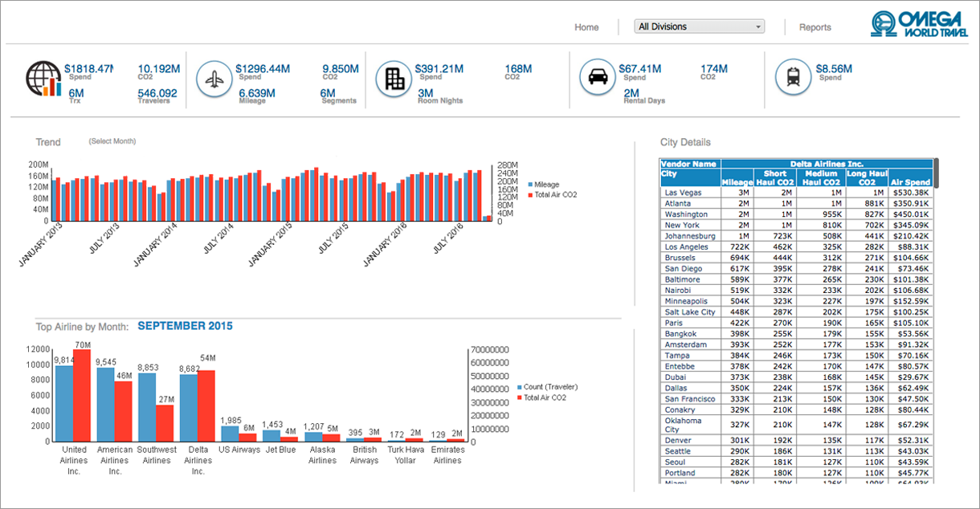The height and width of the screenshot is (509, 980).
Task: Go to the Home page link
Action: click(x=586, y=27)
